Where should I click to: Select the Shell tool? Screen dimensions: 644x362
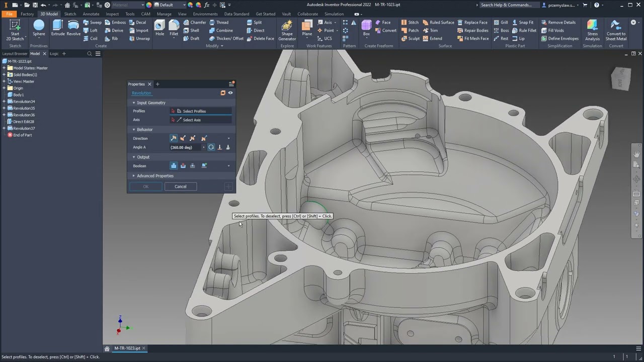pyautogui.click(x=191, y=30)
